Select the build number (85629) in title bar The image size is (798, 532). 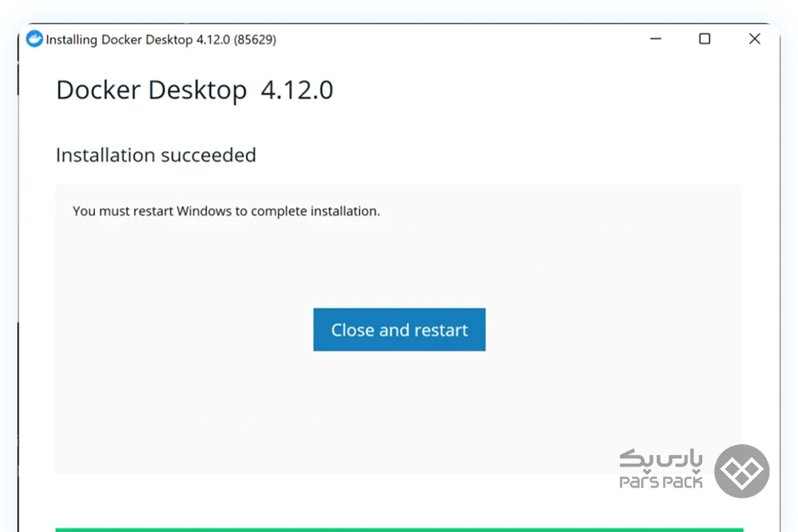coord(255,40)
